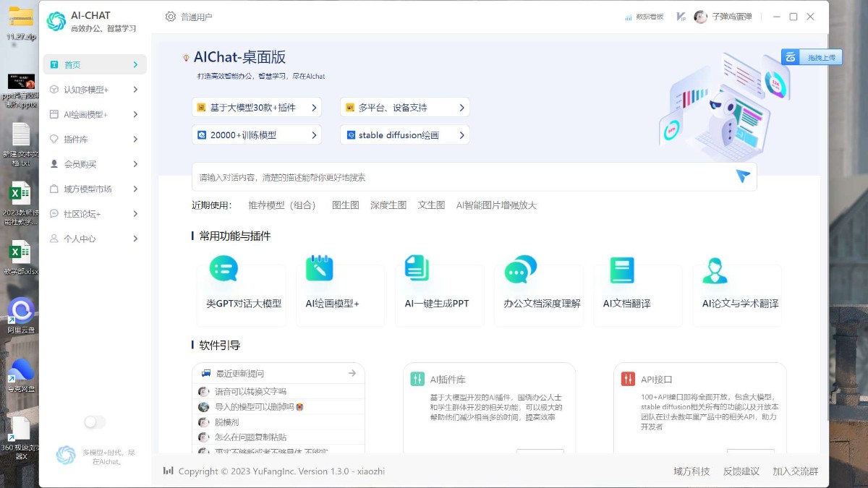Select the 类GPT对话大模型 chat icon
This screenshot has height=488, width=868.
click(x=223, y=269)
